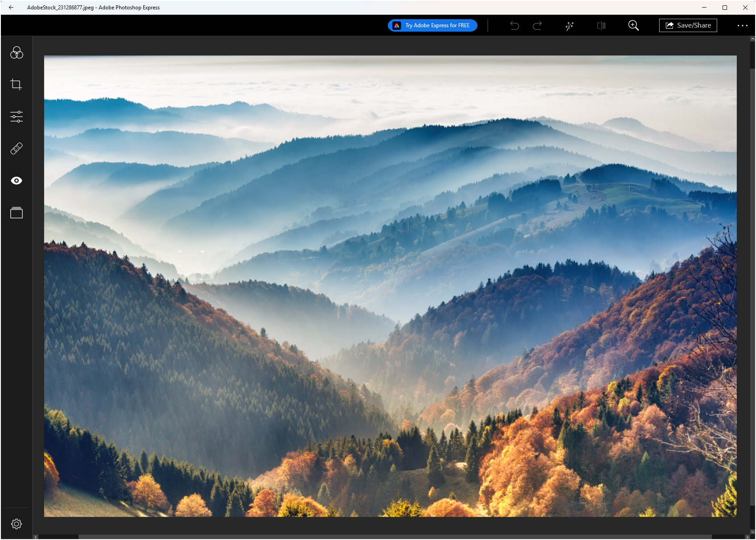Open the Looks filters panel
Viewport: 756px width, 540px height.
click(16, 52)
